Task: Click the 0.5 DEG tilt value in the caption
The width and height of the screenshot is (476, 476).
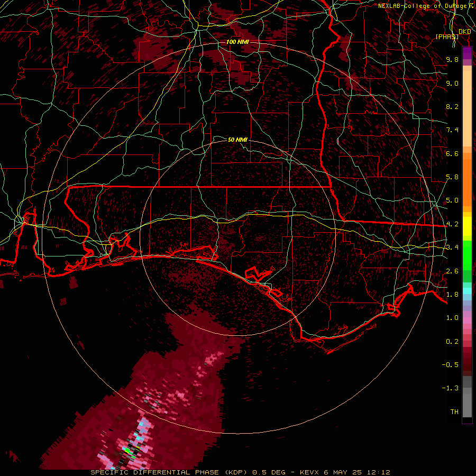Action: click(x=269, y=472)
